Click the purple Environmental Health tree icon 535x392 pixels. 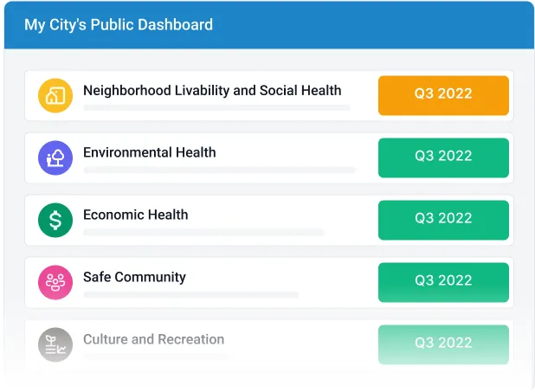pyautogui.click(x=55, y=157)
